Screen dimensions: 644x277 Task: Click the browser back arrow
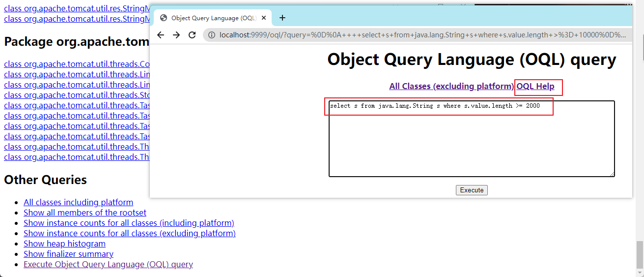click(161, 35)
